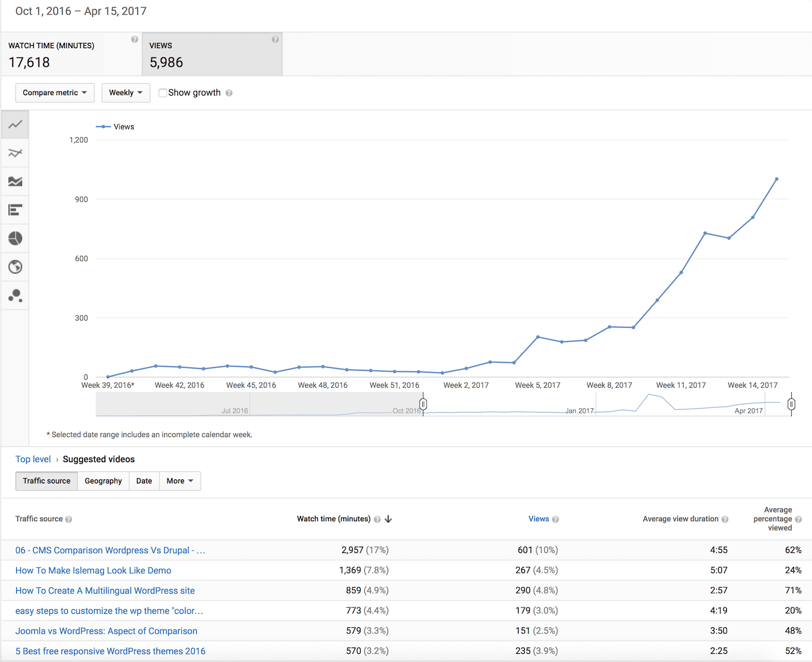Viewport: 812px width, 662px height.
Task: Expand the More filter dropdown
Action: click(180, 481)
